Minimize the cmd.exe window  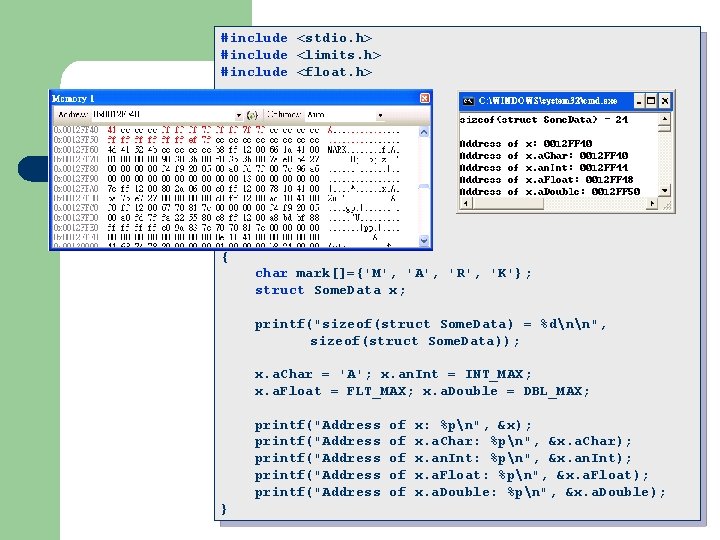click(x=639, y=101)
